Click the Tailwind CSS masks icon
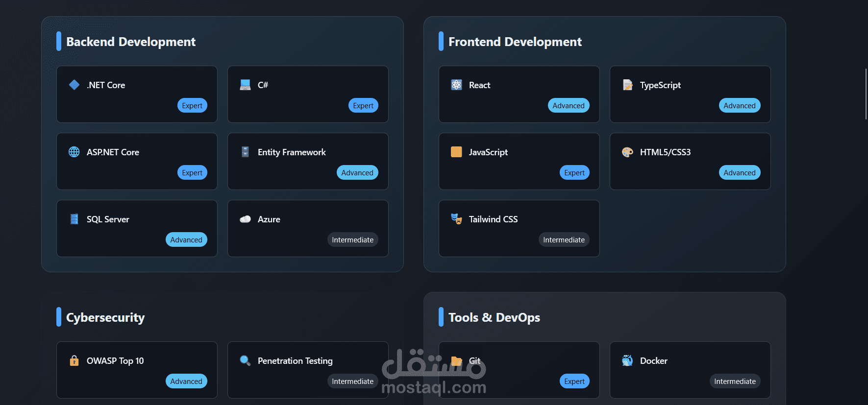This screenshot has width=868, height=405. click(x=456, y=219)
